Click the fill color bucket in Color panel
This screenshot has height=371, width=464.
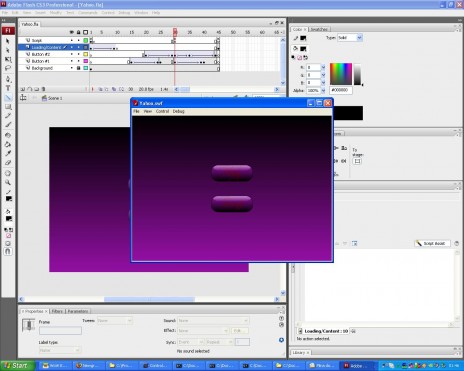(x=295, y=49)
